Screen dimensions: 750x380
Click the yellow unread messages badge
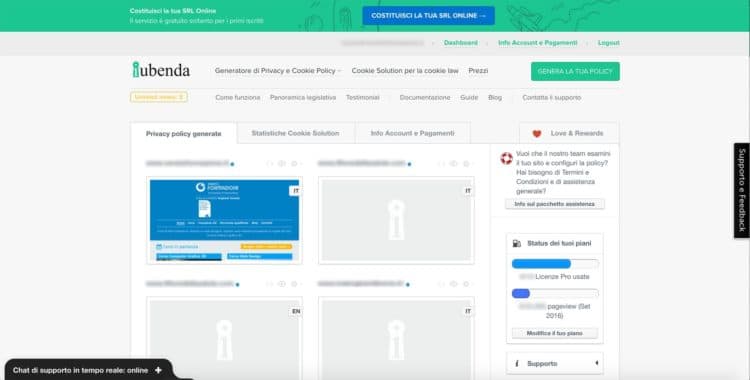[159, 97]
